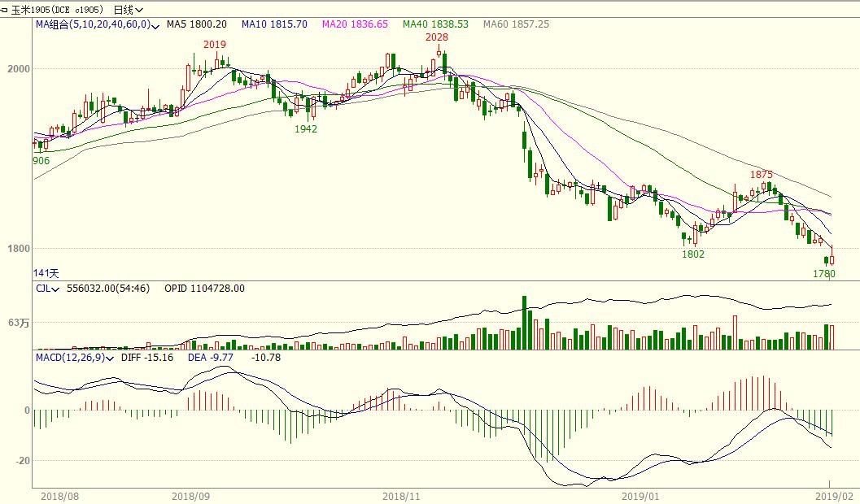Click the 141天 day count label

click(46, 273)
